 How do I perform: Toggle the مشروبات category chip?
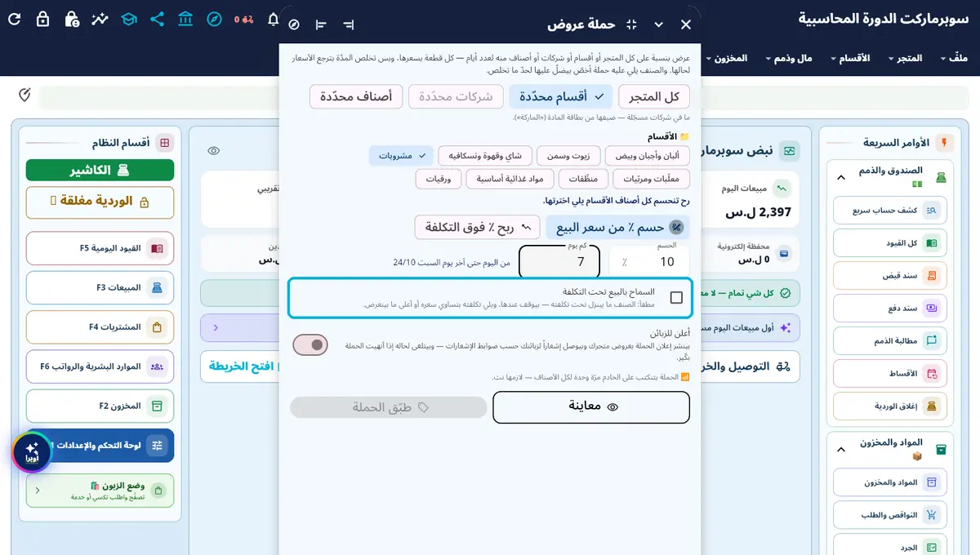tap(401, 155)
